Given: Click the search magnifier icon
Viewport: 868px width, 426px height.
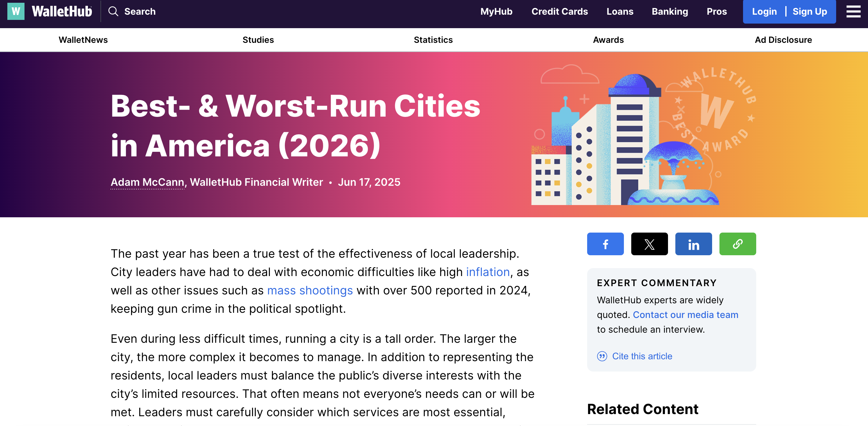Looking at the screenshot, I should point(113,11).
